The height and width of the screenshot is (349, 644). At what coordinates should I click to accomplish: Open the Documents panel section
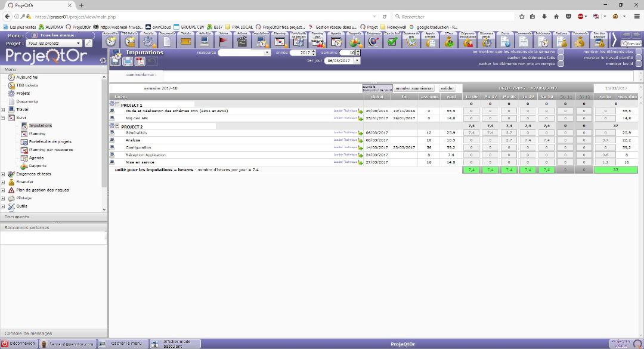17,217
